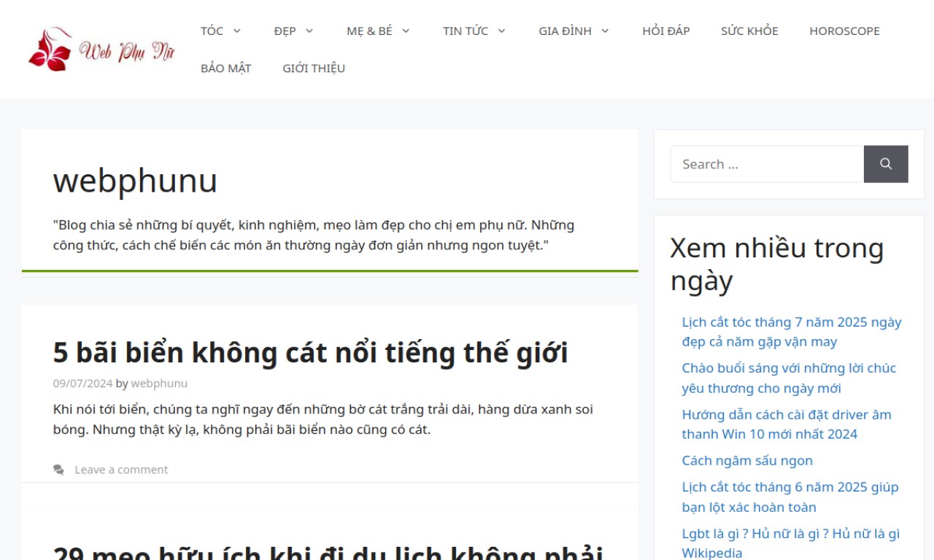This screenshot has width=934, height=560.
Task: Expand the TIN TỨC menu chevron
Action: click(x=501, y=31)
